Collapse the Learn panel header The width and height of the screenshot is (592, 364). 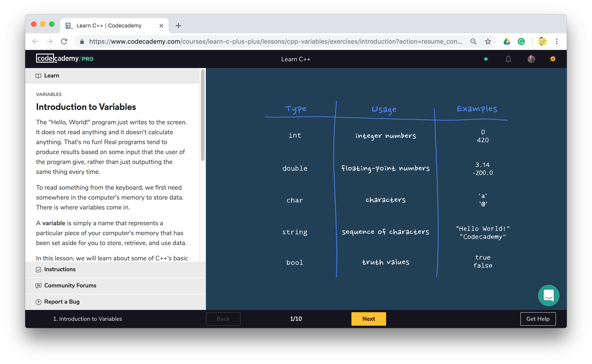[x=52, y=76]
